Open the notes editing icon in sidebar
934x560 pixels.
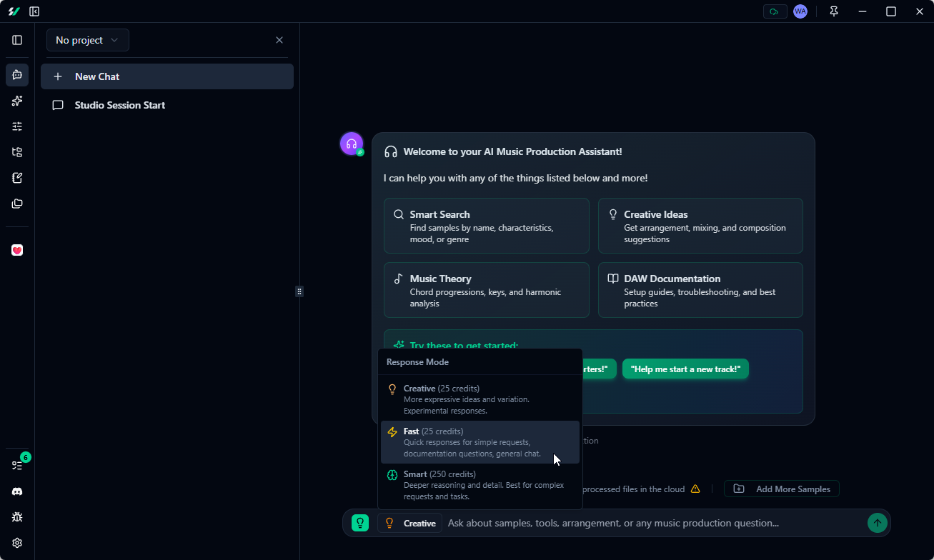pos(16,178)
